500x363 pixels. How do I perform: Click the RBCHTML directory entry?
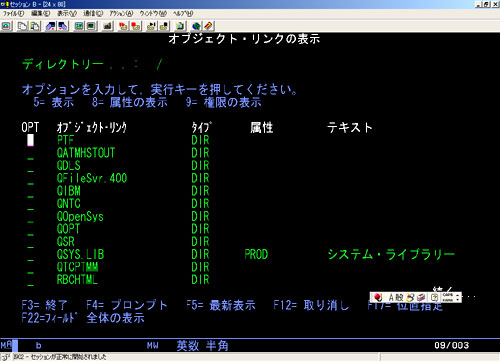tap(77, 280)
